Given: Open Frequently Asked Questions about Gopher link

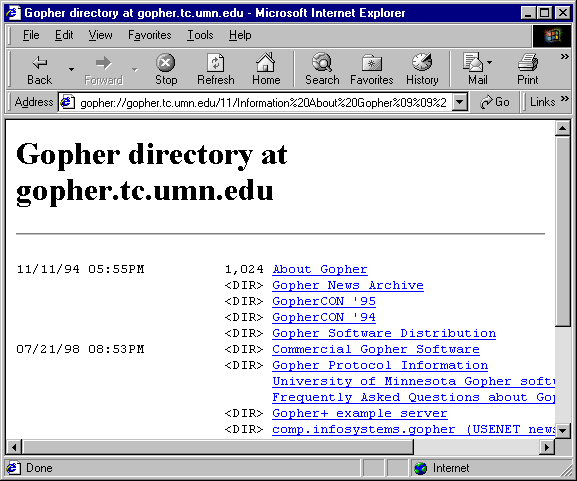Looking at the screenshot, I should [414, 397].
